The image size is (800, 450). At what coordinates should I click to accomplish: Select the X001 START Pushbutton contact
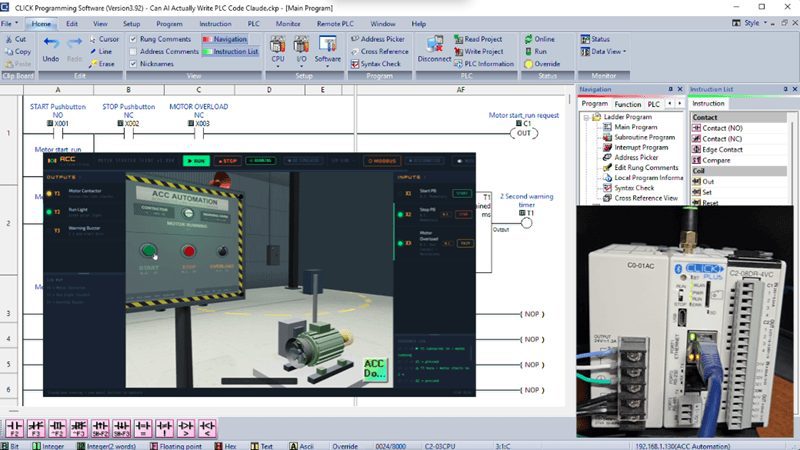(58, 134)
